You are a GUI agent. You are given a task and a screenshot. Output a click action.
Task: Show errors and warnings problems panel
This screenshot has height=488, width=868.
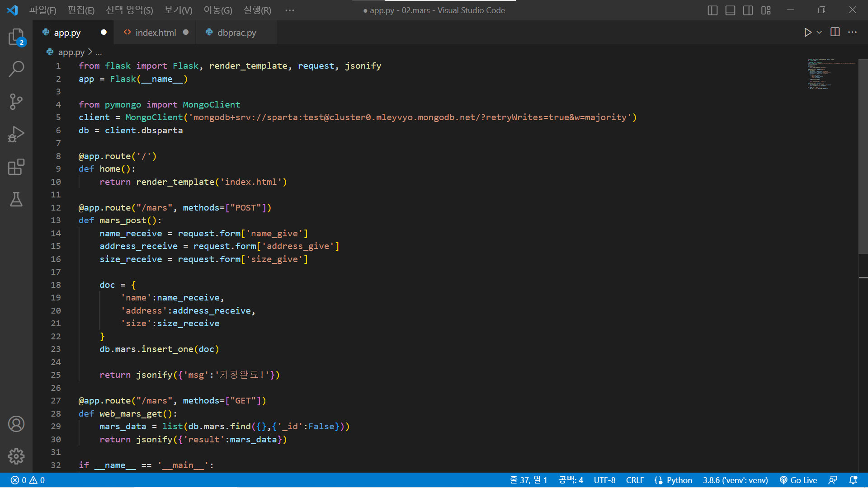point(28,480)
